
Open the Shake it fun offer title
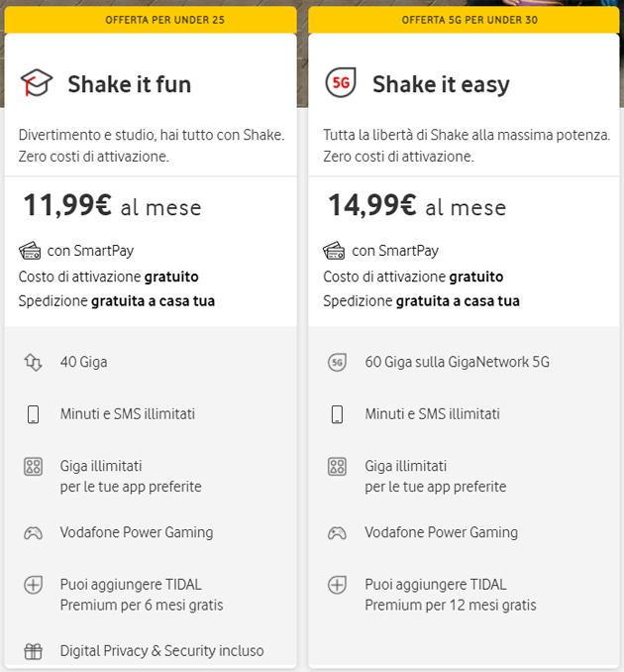(x=129, y=84)
